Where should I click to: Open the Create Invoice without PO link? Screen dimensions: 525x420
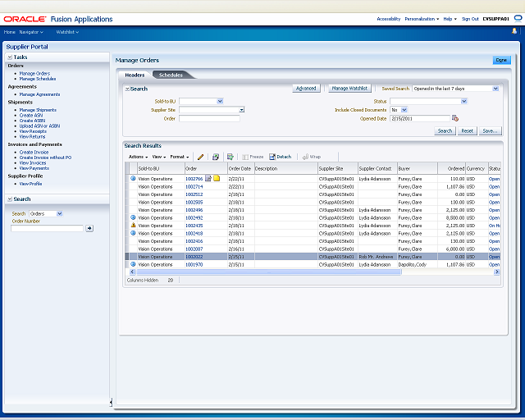(45, 157)
